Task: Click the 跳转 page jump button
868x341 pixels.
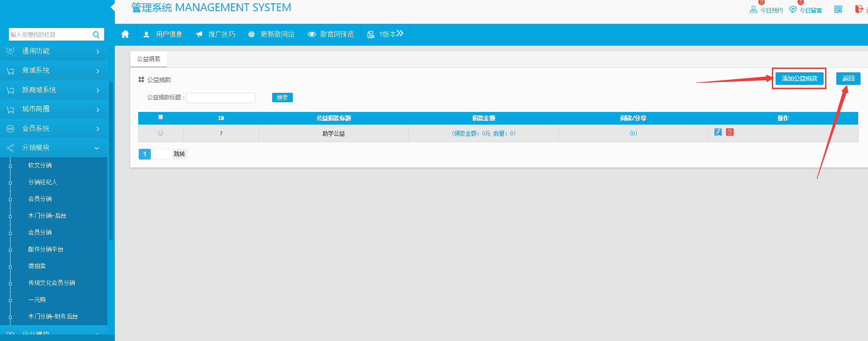Action: pos(179,154)
